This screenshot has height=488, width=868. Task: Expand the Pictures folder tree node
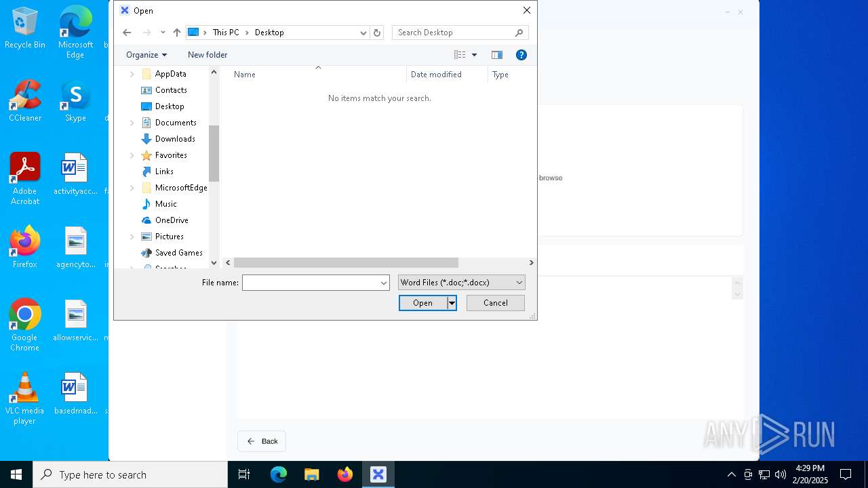(132, 237)
